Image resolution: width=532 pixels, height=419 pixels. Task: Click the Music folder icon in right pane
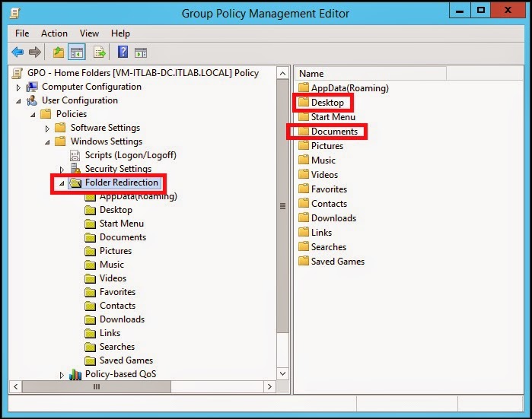pyautogui.click(x=304, y=160)
